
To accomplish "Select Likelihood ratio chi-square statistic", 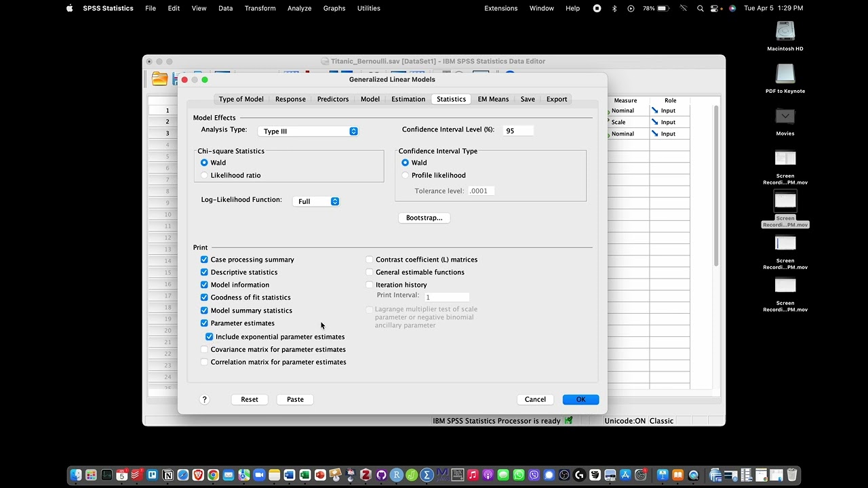I will (x=204, y=176).
